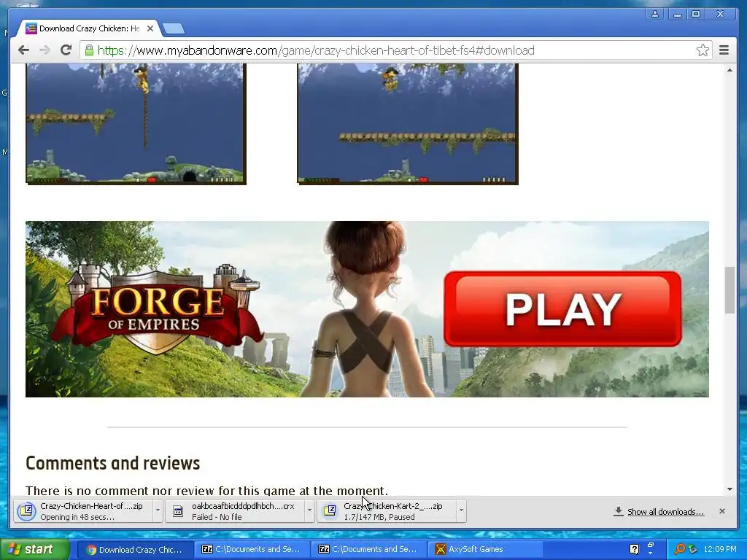Click help question mark tray icon
Screen dimensions: 747x560
tap(634, 549)
